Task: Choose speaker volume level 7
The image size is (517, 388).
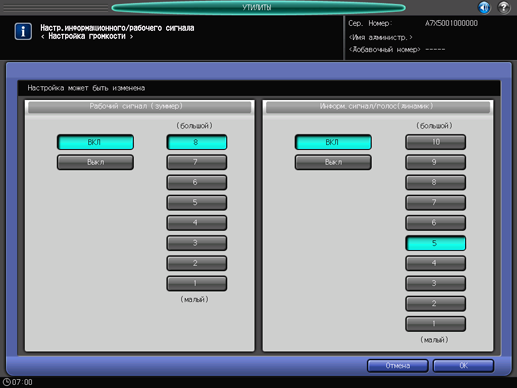Action: click(435, 203)
